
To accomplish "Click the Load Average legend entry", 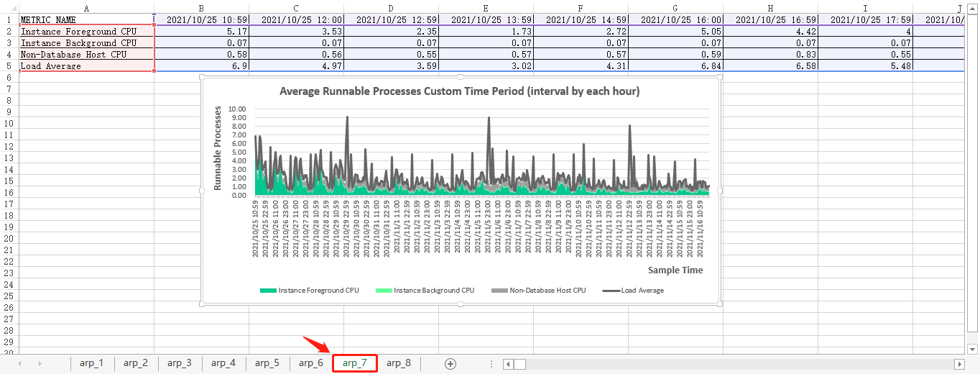I will 633,291.
